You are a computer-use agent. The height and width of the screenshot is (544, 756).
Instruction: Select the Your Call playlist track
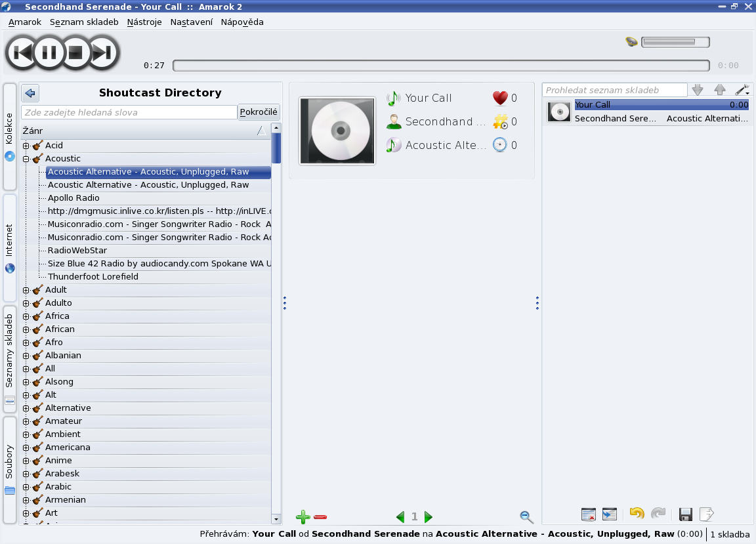click(648, 112)
